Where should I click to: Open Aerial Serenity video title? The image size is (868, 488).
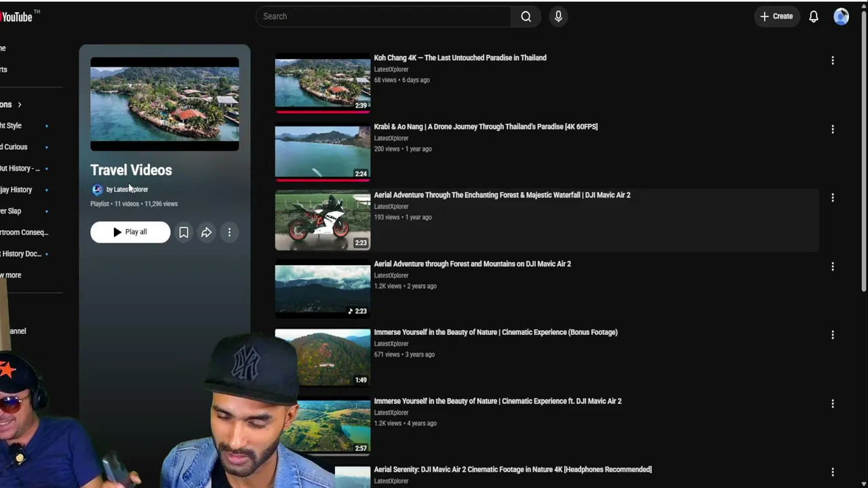tap(513, 469)
